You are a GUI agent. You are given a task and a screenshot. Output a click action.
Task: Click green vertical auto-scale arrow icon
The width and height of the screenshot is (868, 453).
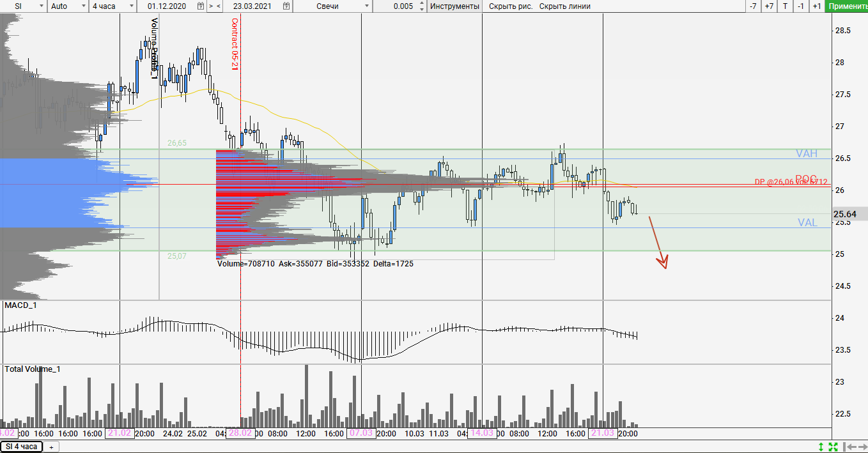point(821,447)
